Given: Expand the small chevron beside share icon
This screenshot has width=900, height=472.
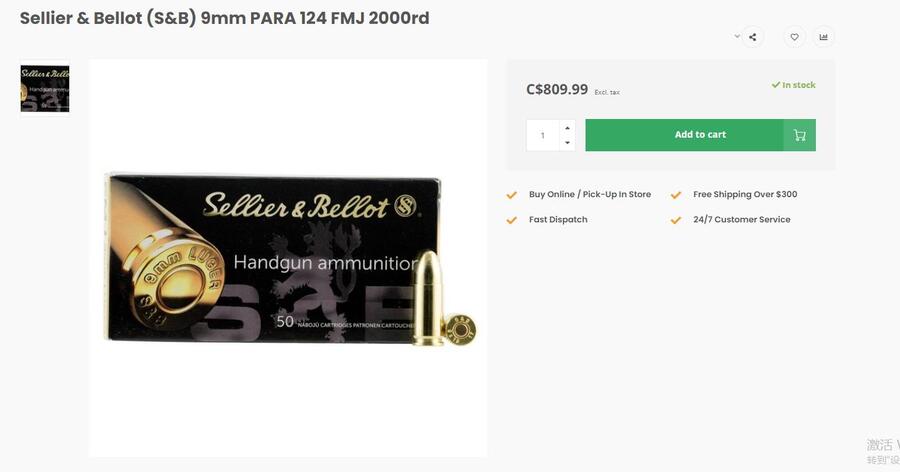Looking at the screenshot, I should tap(736, 36).
